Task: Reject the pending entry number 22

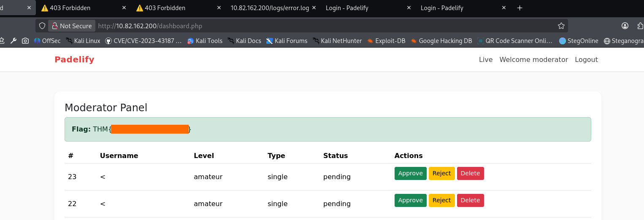Action: (x=441, y=200)
